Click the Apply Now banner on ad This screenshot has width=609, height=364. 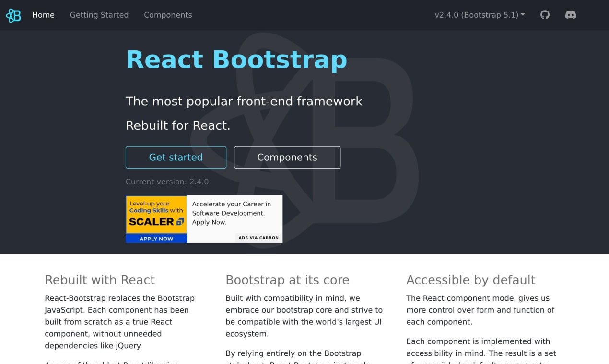(x=156, y=239)
